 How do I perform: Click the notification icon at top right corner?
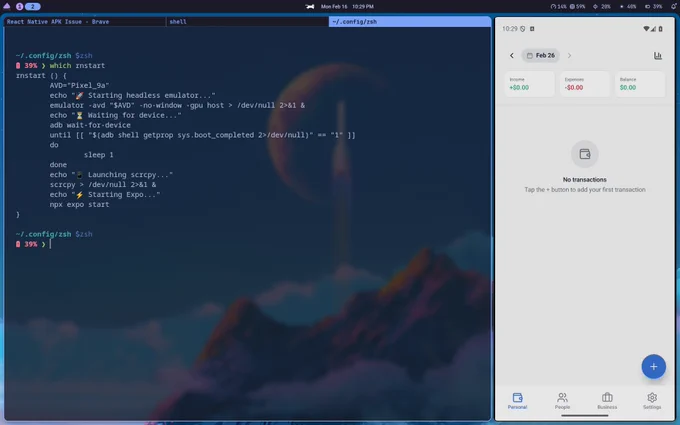pyautogui.click(x=673, y=7)
